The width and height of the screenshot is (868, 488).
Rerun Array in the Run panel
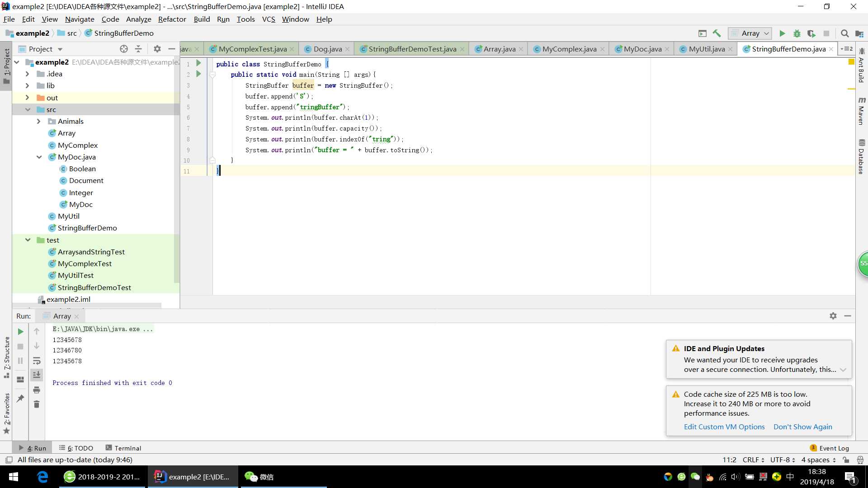coord(20,332)
